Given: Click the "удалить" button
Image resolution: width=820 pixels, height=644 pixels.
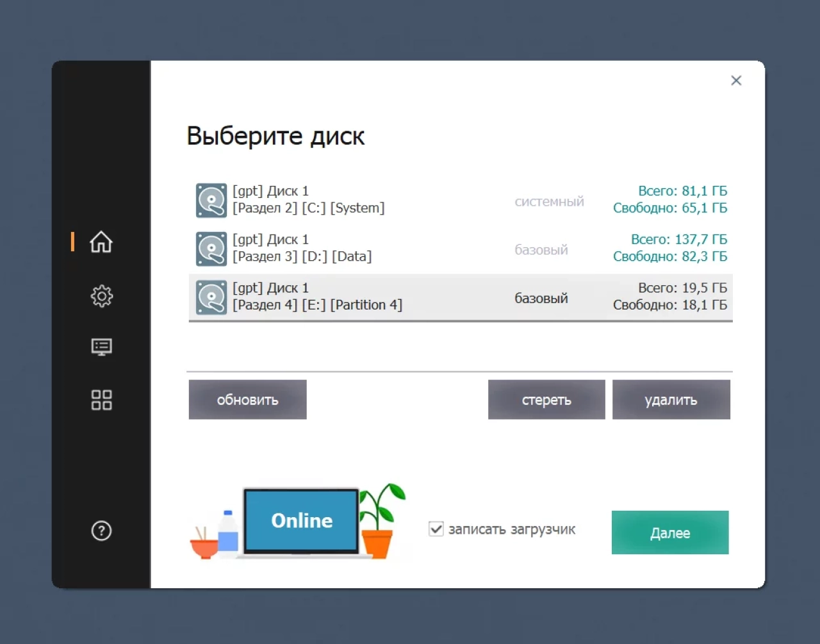Looking at the screenshot, I should click(671, 400).
